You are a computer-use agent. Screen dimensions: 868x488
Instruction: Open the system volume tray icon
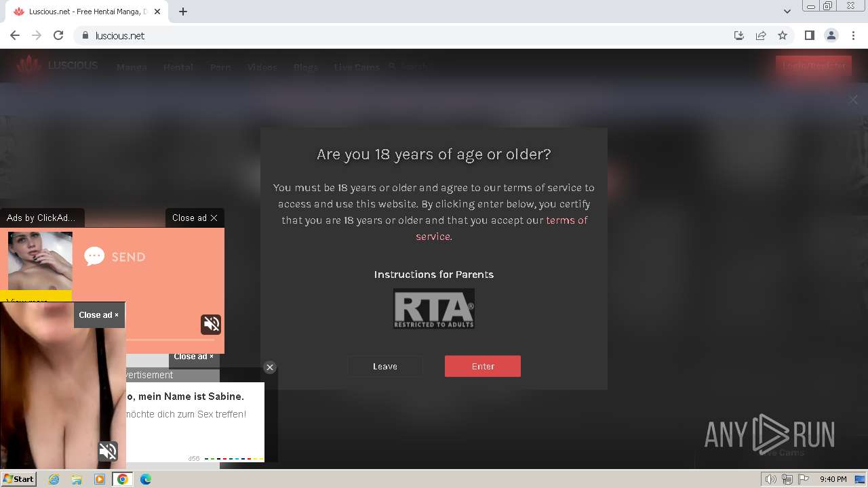(771, 479)
